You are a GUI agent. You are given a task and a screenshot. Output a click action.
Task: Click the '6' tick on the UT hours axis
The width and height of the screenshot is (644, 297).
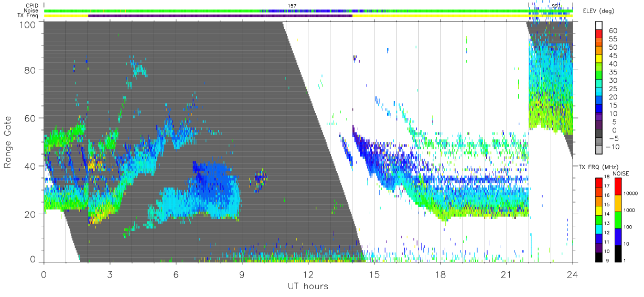[176, 274]
